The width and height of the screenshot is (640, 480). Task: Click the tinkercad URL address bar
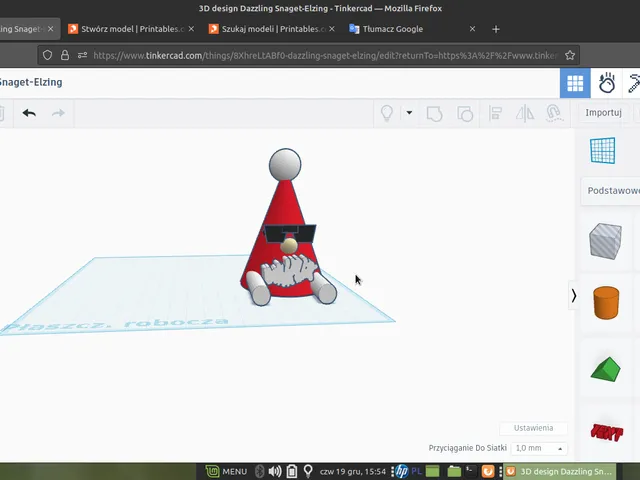coord(324,55)
